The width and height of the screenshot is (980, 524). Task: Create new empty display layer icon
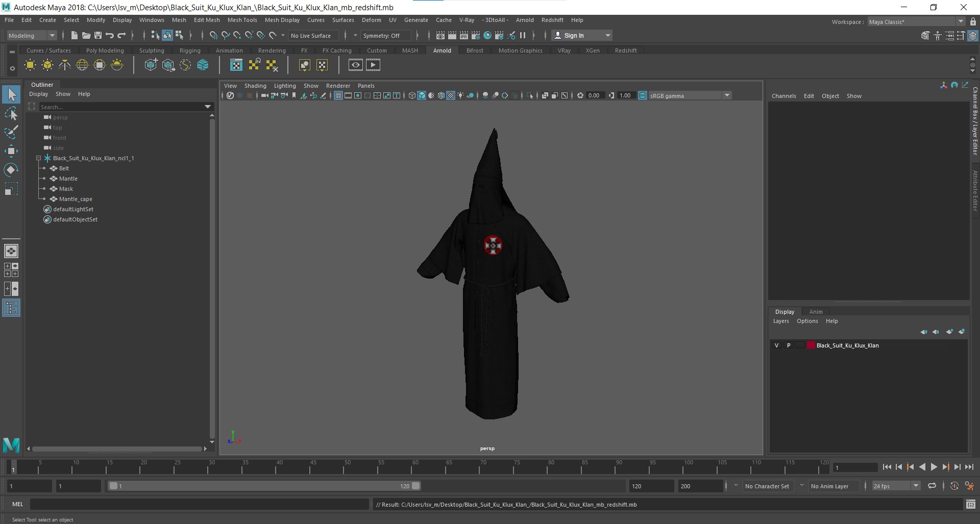(x=949, y=332)
